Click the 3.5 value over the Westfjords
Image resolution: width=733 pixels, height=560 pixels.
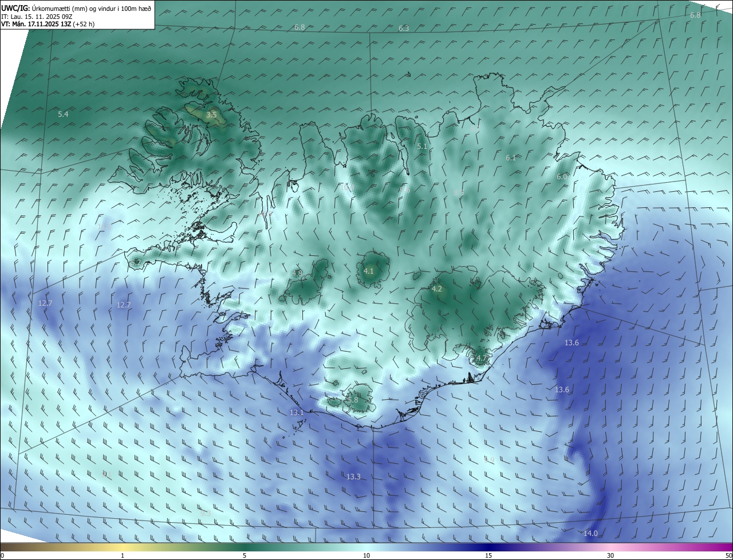pos(211,115)
